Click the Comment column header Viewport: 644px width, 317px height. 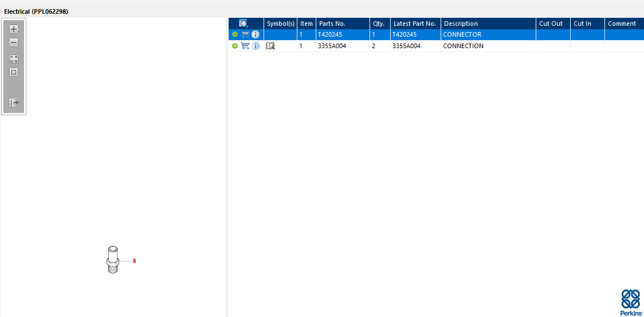coord(625,24)
